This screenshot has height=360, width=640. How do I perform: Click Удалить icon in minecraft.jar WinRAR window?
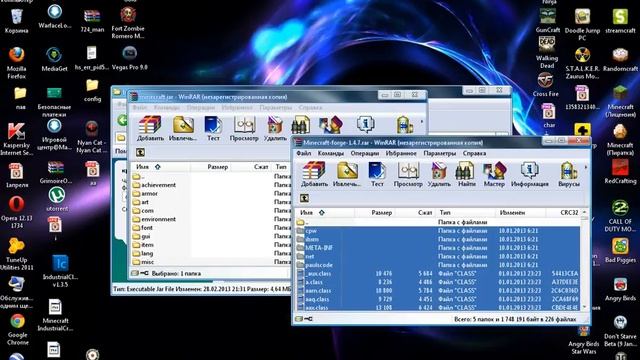coord(275,128)
